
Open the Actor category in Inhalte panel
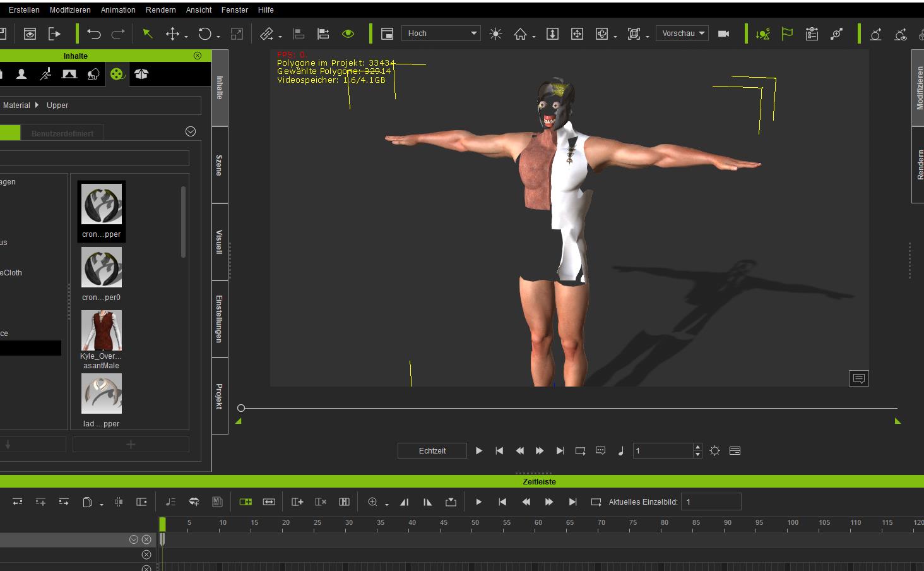coord(21,75)
